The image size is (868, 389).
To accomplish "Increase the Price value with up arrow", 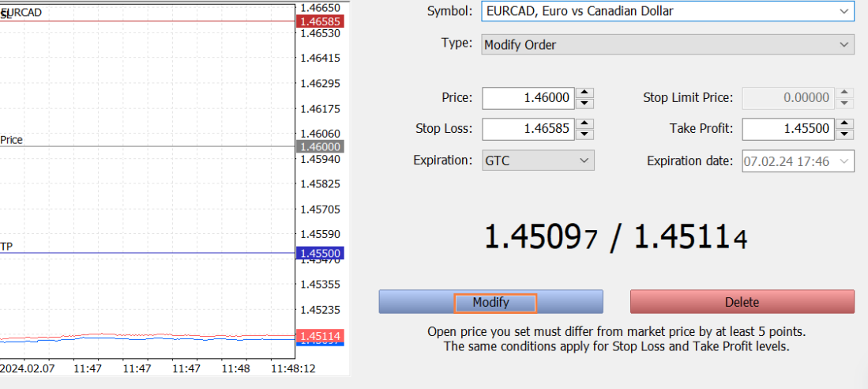I will pos(584,93).
